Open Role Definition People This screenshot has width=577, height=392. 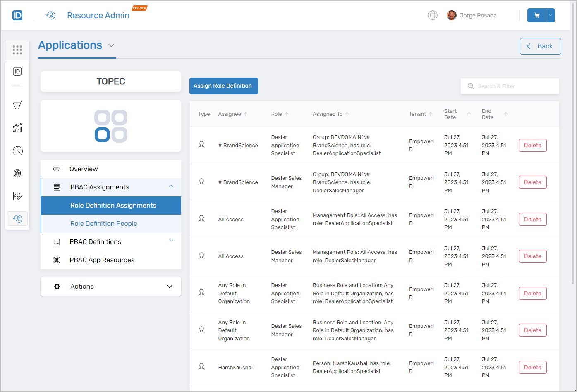click(103, 224)
